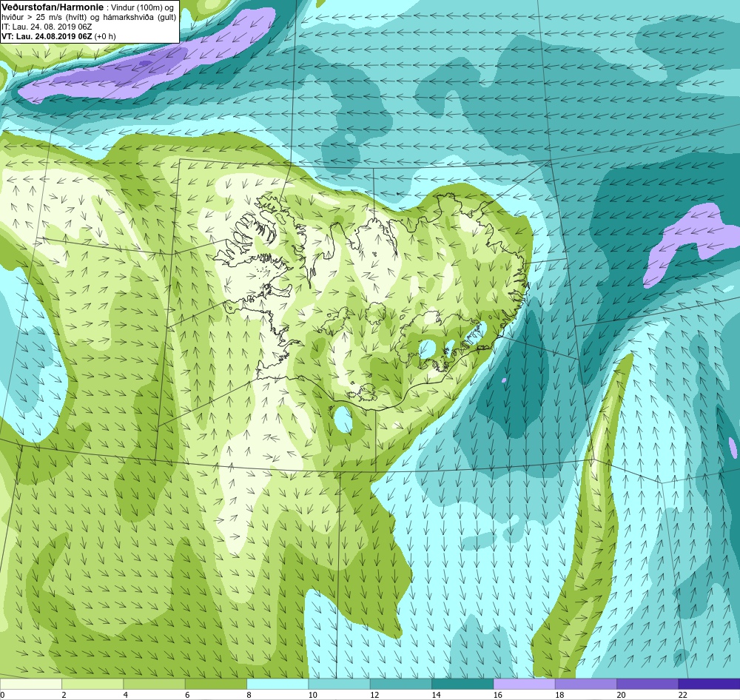Click the violet 18–20 m/s legend swatch
This screenshot has width=740, height=700.
(x=585, y=684)
